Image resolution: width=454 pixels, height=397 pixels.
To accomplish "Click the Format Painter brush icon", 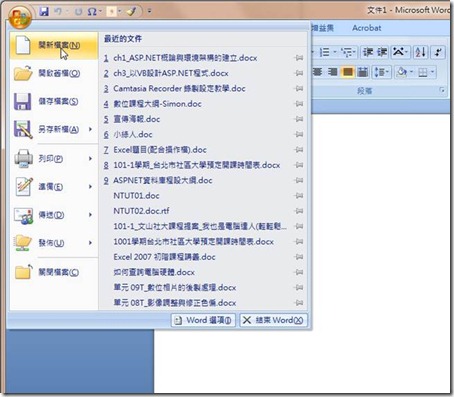I will click(x=131, y=12).
